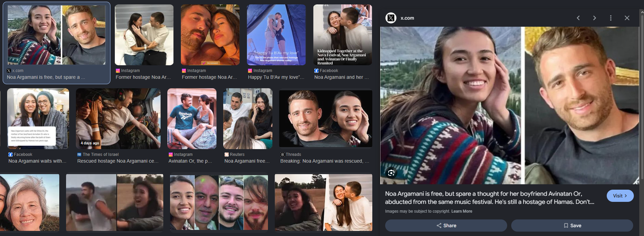The height and width of the screenshot is (236, 644).
Task: Click the preview image title text
Action: [490, 198]
